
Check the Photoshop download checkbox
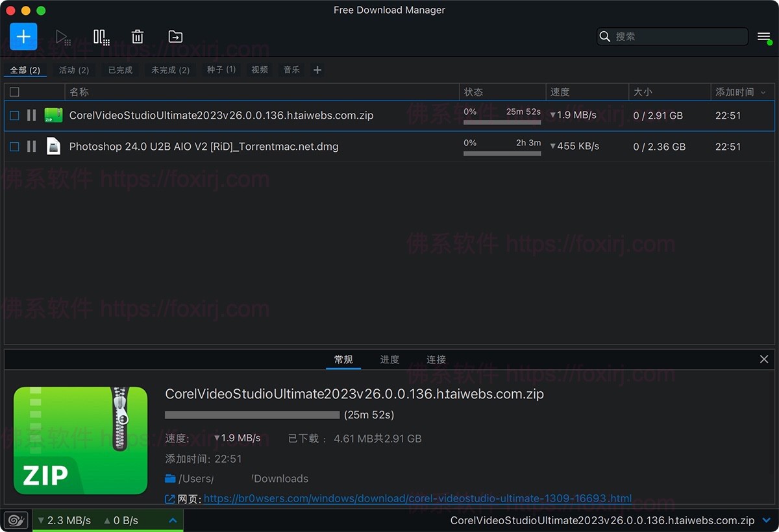coord(14,146)
